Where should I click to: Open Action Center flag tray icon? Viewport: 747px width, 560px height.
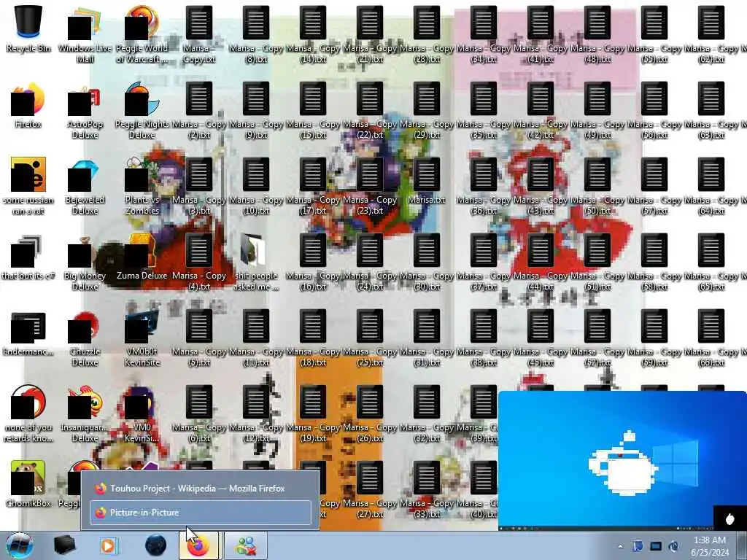(638, 546)
